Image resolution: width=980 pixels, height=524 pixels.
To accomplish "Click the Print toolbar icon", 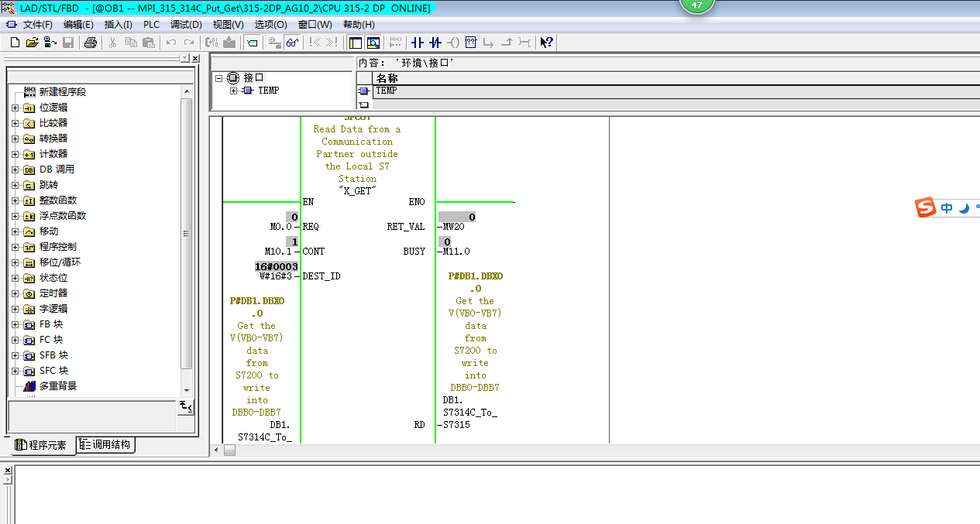I will coord(90,43).
